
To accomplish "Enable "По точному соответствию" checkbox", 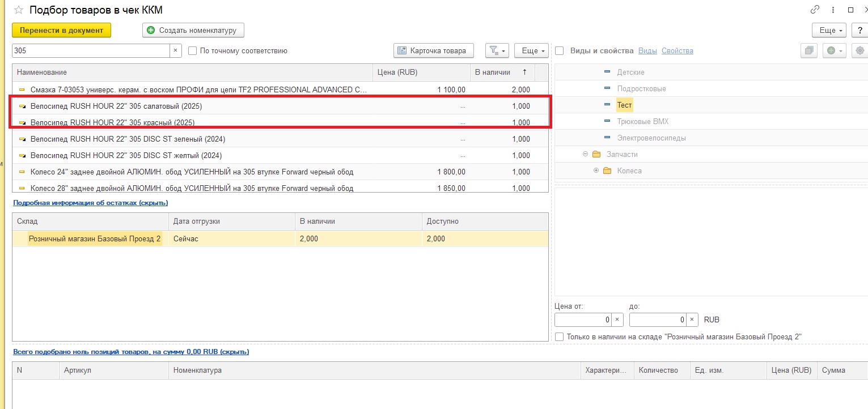I will click(x=192, y=51).
